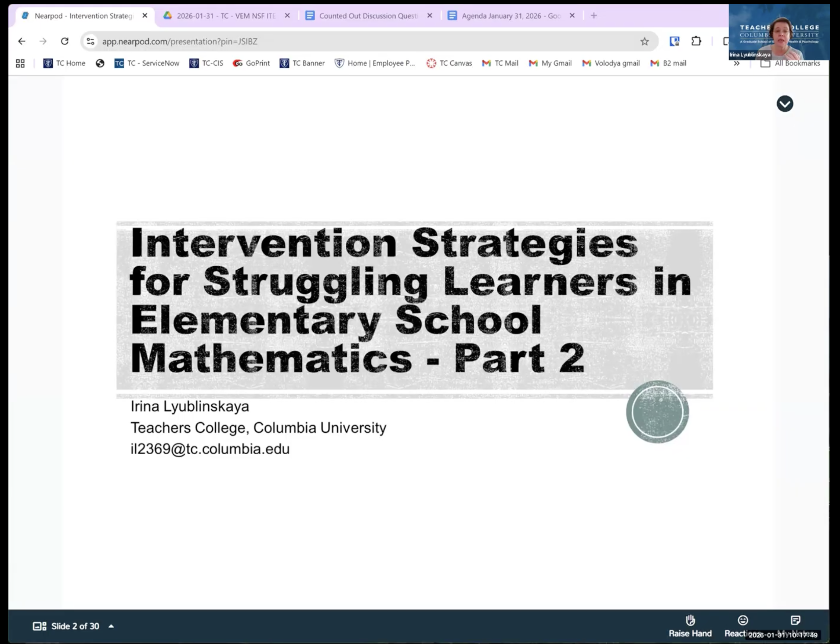The width and height of the screenshot is (840, 644).
Task: Open the 2026-01-31 TC VEM NSF Drive tab
Action: pos(226,16)
